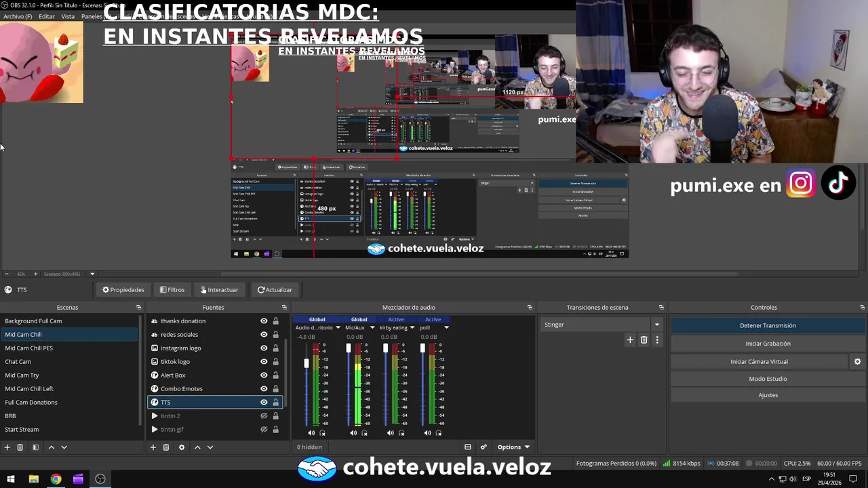Add a new scene with the plus icon
The height and width of the screenshot is (488, 868).
[7, 447]
